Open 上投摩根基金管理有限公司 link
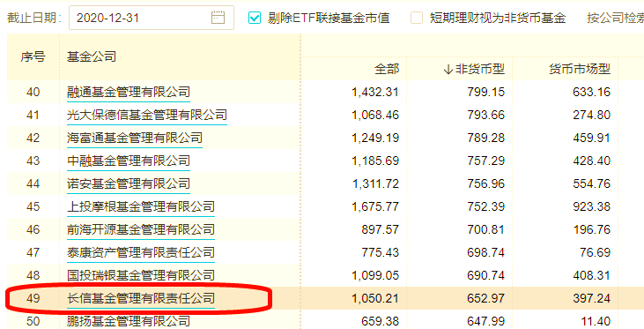 pyautogui.click(x=141, y=206)
